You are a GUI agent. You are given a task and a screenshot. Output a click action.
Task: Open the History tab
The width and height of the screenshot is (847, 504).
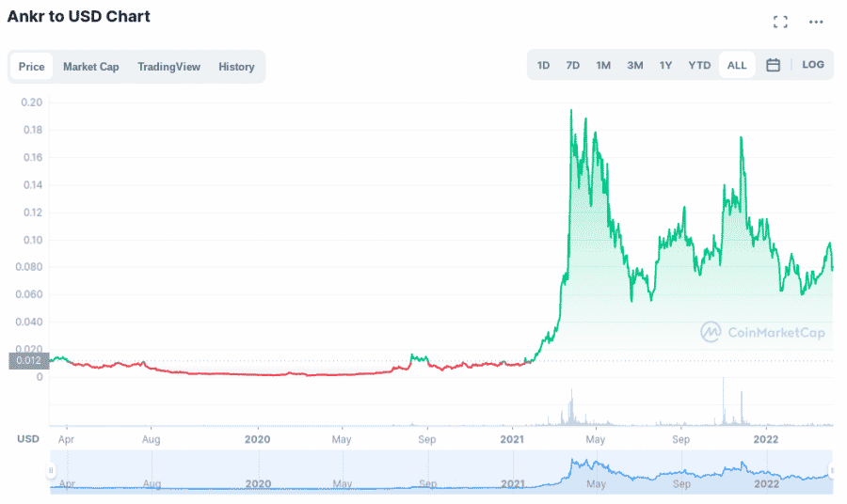pos(236,67)
